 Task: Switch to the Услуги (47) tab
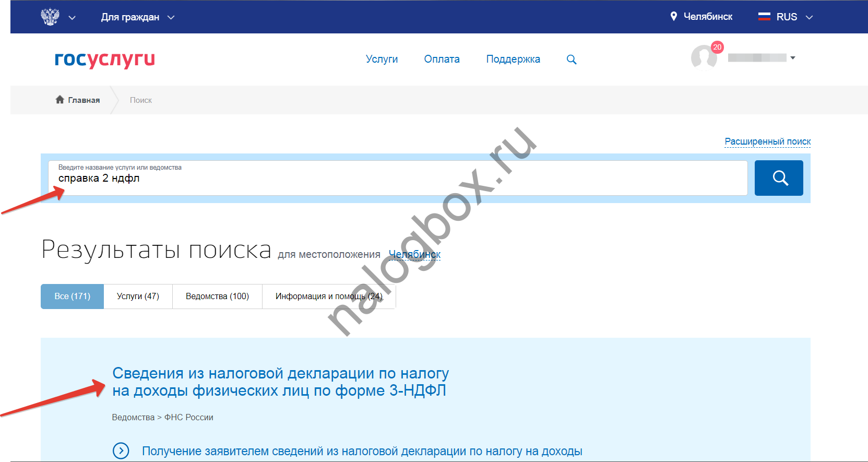coord(138,296)
